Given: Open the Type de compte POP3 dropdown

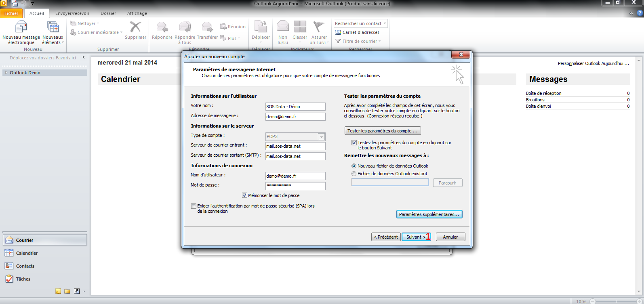Looking at the screenshot, I should tap(321, 137).
